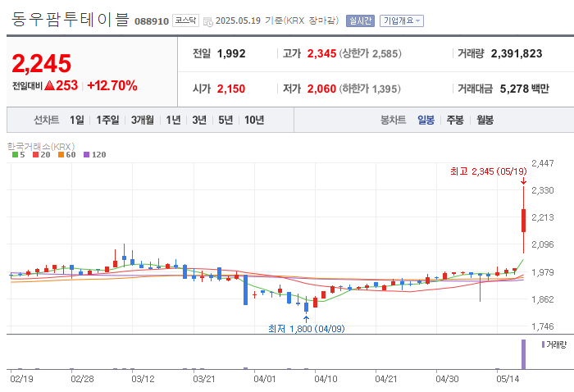Click the 상한가 2,585 text
Screen dimensions: 574x392
[370, 54]
